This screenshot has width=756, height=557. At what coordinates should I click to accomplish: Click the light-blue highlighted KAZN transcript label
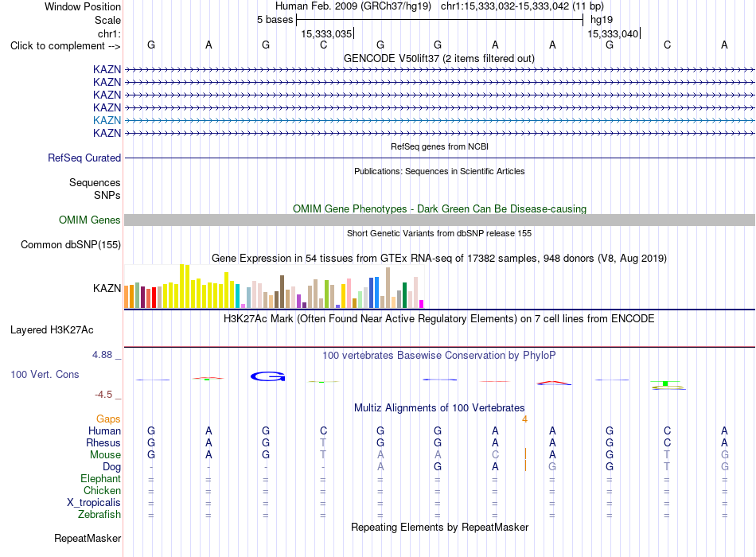(107, 121)
